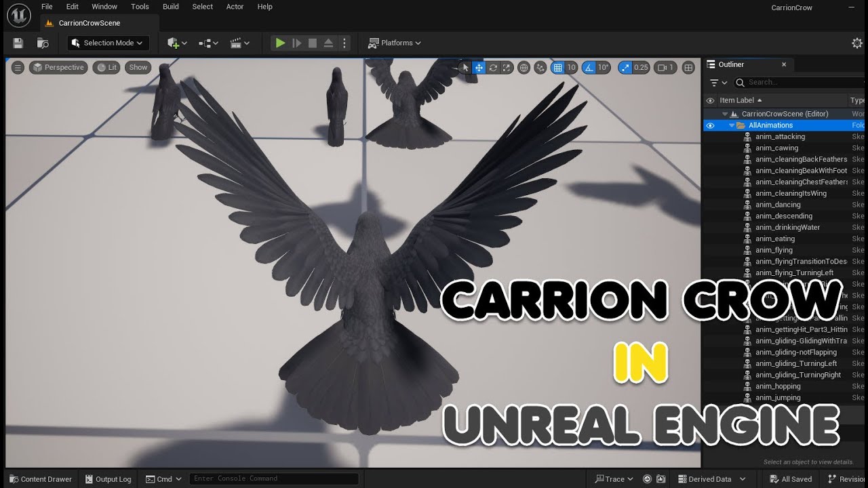The height and width of the screenshot is (488, 868).
Task: Open the Tools menu
Action: pos(140,7)
